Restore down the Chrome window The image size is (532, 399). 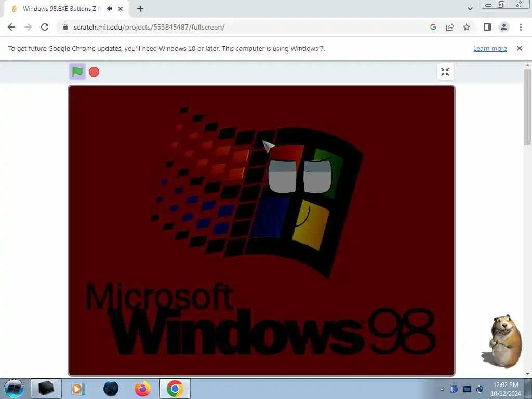click(501, 4)
